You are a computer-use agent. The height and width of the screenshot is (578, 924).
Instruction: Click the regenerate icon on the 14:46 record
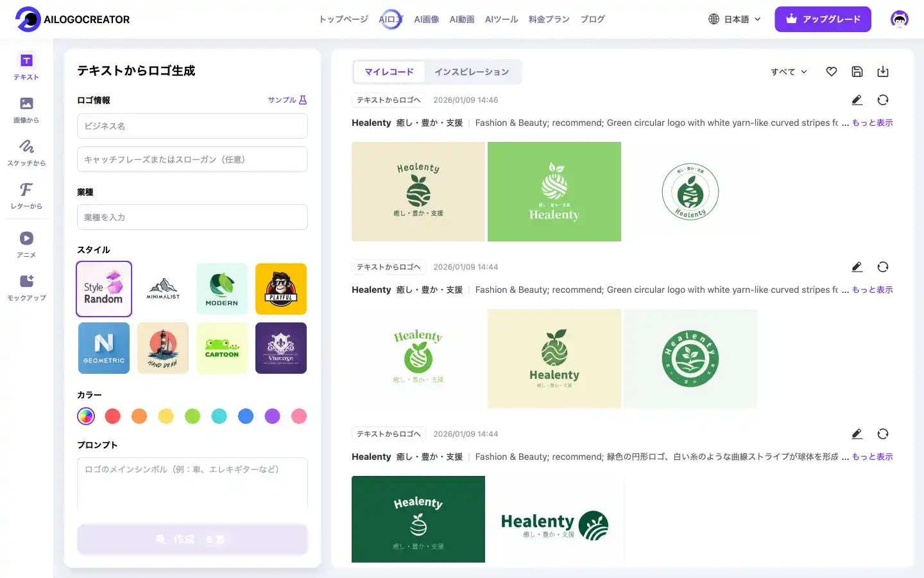[882, 100]
